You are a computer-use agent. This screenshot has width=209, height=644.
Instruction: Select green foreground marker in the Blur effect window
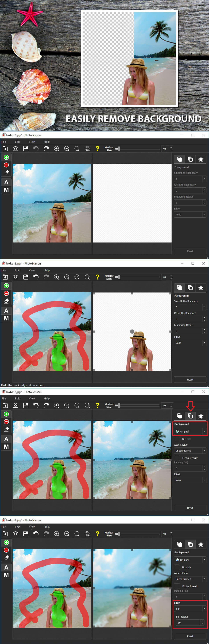[6, 542]
